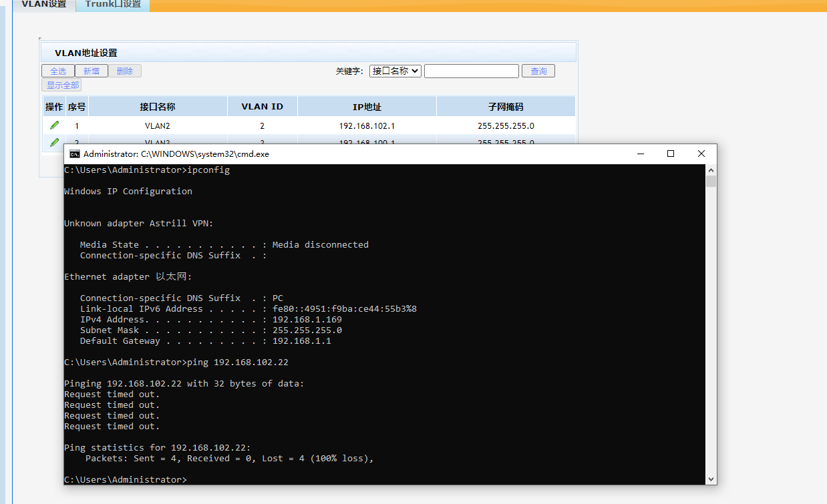Run the search with 查询

(538, 71)
